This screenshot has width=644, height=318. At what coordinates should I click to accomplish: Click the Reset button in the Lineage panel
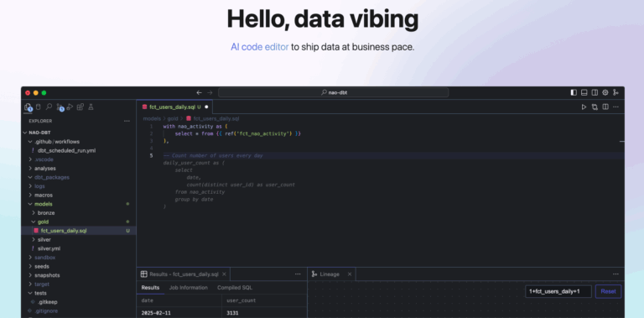click(608, 291)
